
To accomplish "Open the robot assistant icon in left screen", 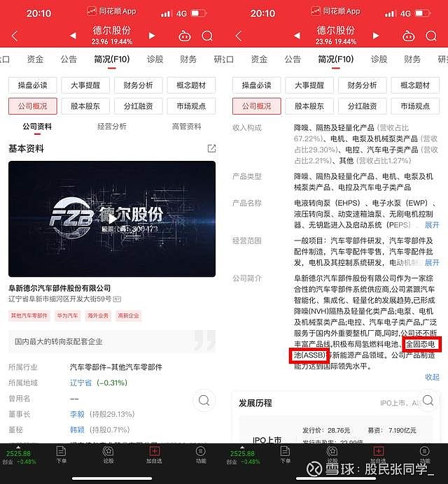I will click(x=185, y=36).
